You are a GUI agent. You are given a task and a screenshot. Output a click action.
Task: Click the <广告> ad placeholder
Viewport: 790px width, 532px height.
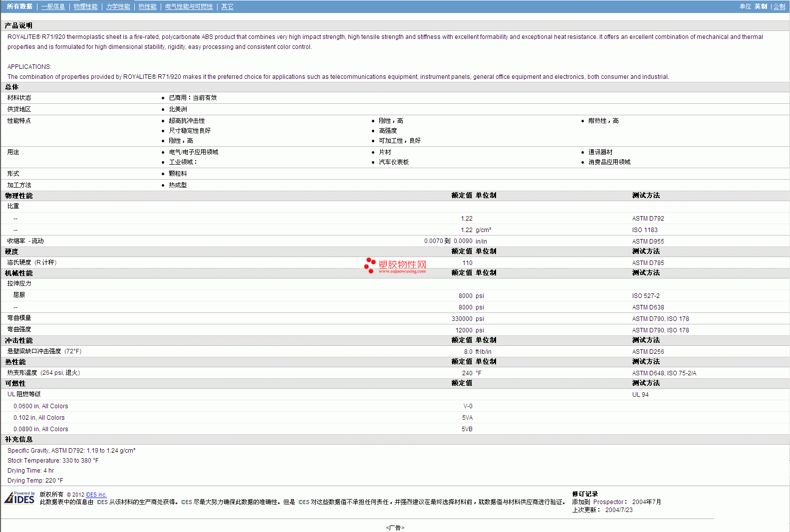(395, 528)
